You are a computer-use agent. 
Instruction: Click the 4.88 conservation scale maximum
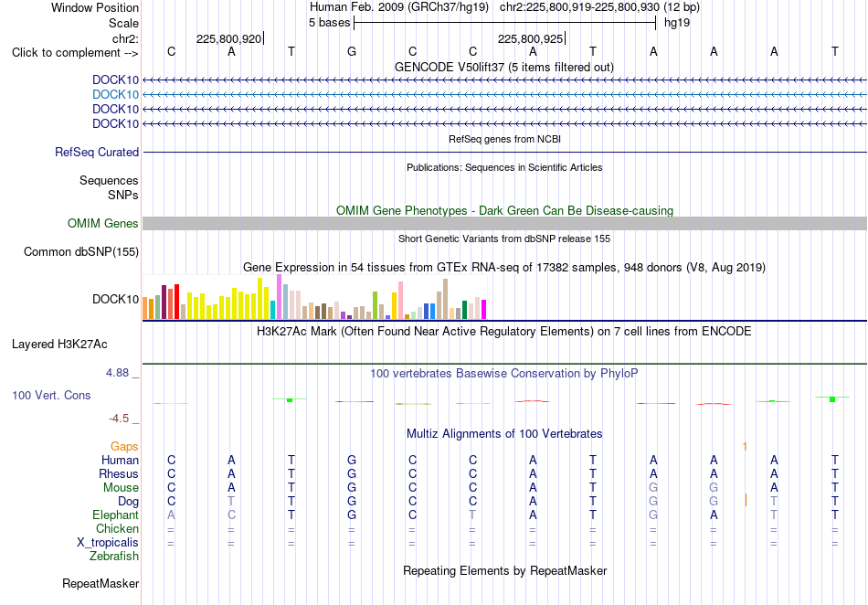(x=117, y=373)
